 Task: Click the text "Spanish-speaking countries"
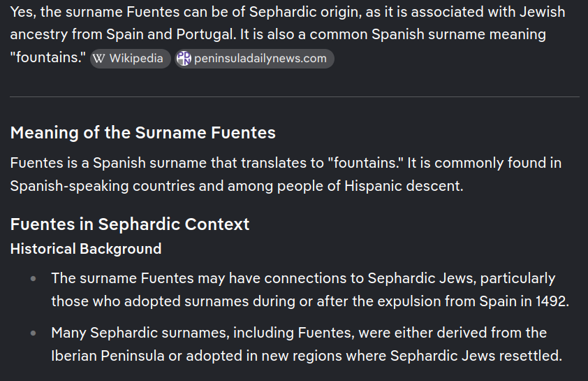97,187
